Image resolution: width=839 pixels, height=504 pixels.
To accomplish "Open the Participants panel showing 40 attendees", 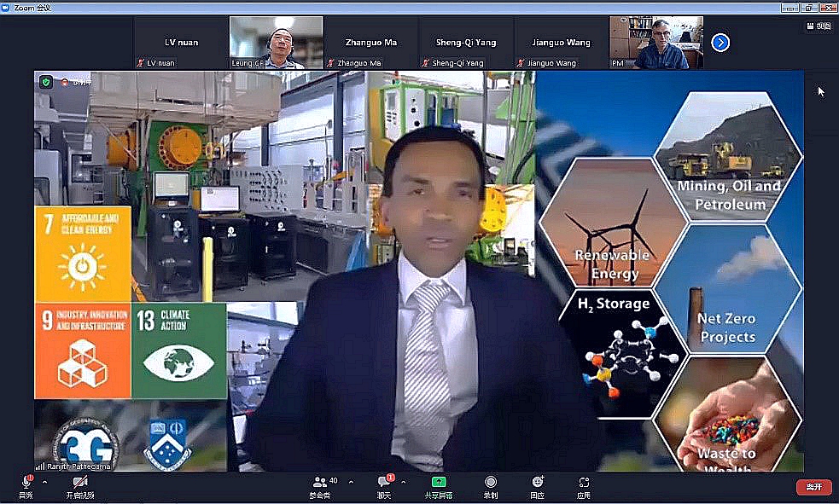I will click(x=322, y=484).
